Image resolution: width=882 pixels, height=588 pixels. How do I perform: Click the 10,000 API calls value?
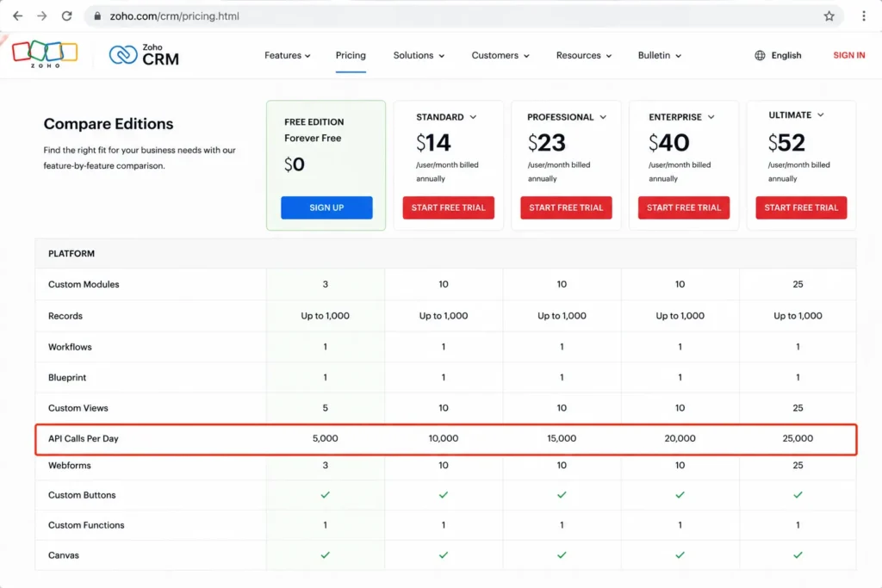(x=444, y=438)
